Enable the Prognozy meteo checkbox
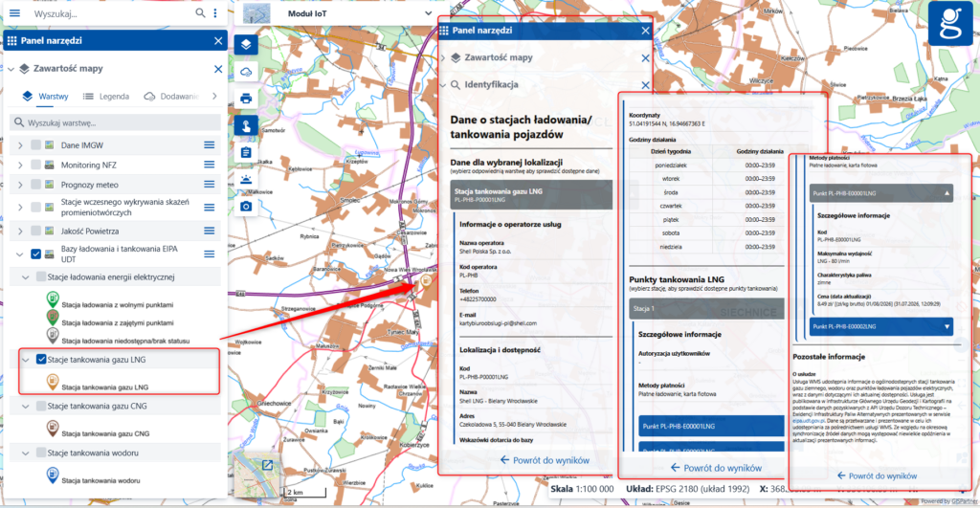The image size is (980, 508). tap(35, 185)
